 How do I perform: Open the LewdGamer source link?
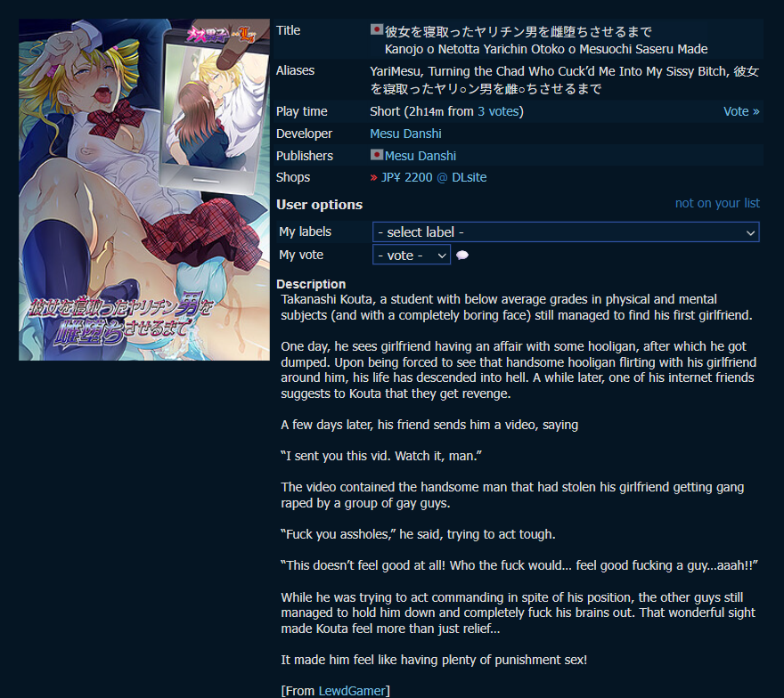point(353,691)
